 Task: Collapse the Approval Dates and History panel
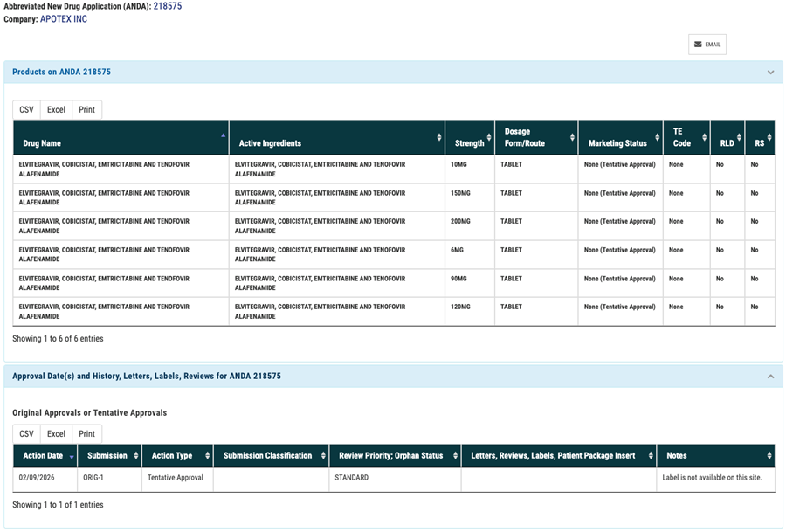click(770, 377)
